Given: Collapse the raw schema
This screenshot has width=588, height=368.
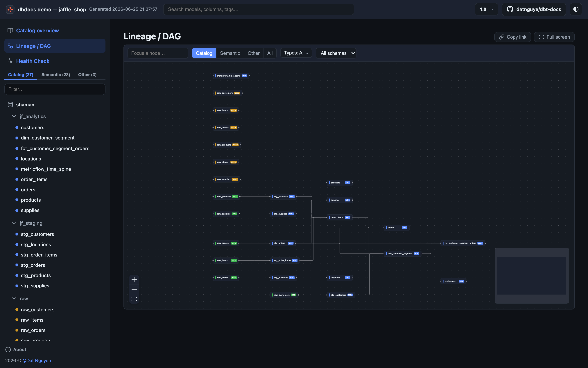Looking at the screenshot, I should tap(14, 298).
